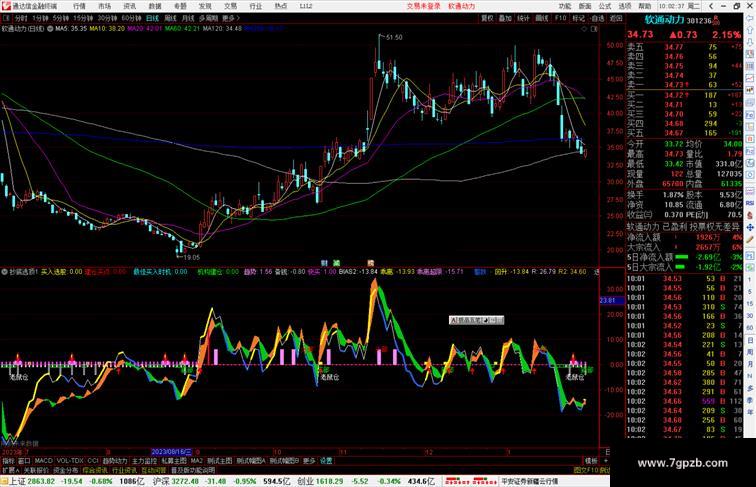This screenshot has height=487, width=756.
Task: Click the 2023/08/16 date marker on time axis
Action: coord(172,452)
